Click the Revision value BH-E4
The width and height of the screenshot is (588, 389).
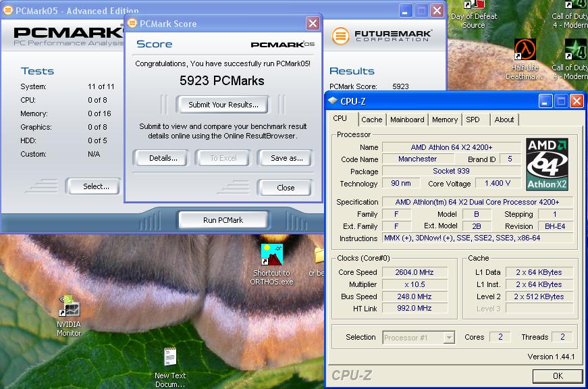(x=555, y=226)
